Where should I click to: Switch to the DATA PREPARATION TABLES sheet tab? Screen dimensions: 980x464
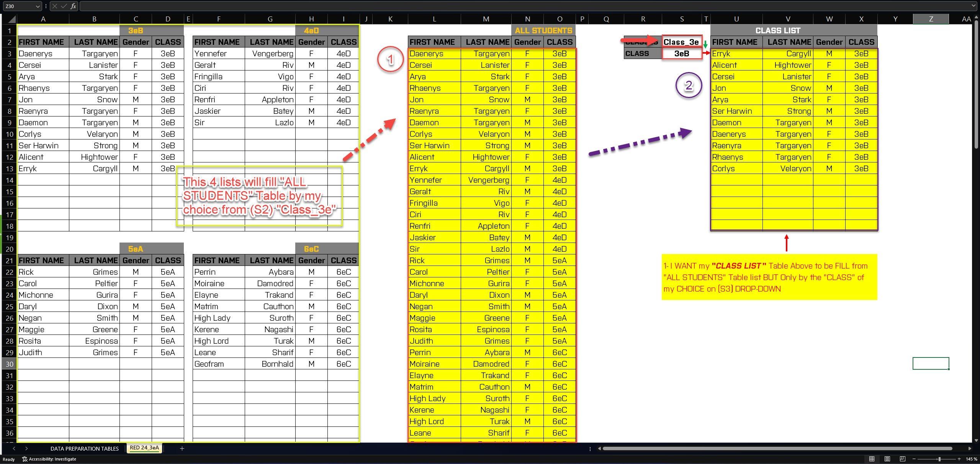(x=84, y=448)
